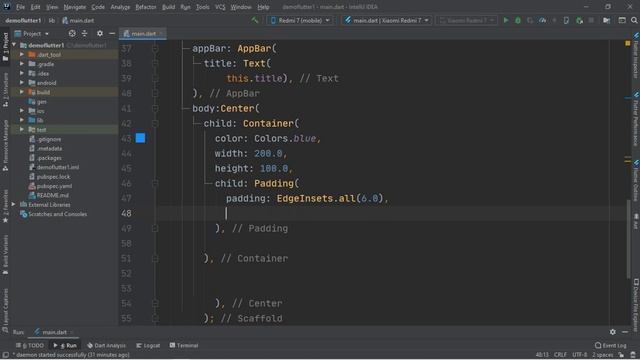Click tool window toggle icon in status bar
The height and width of the screenshot is (360, 640).
tap(5, 355)
